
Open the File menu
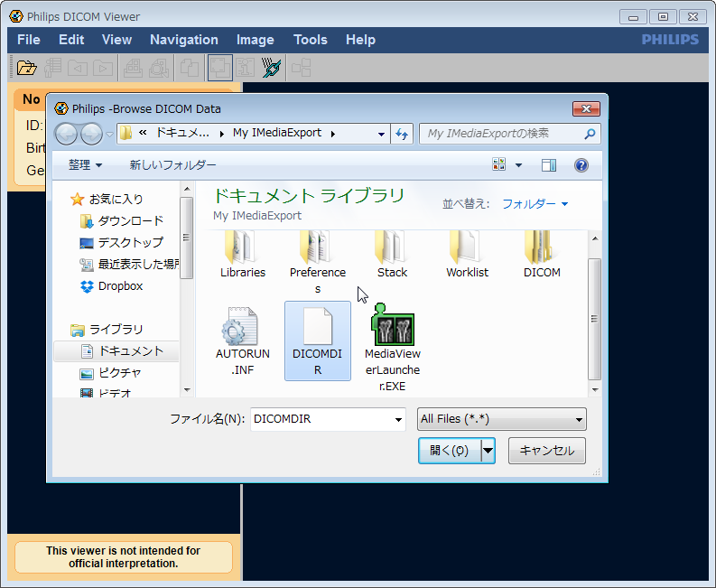[29, 40]
